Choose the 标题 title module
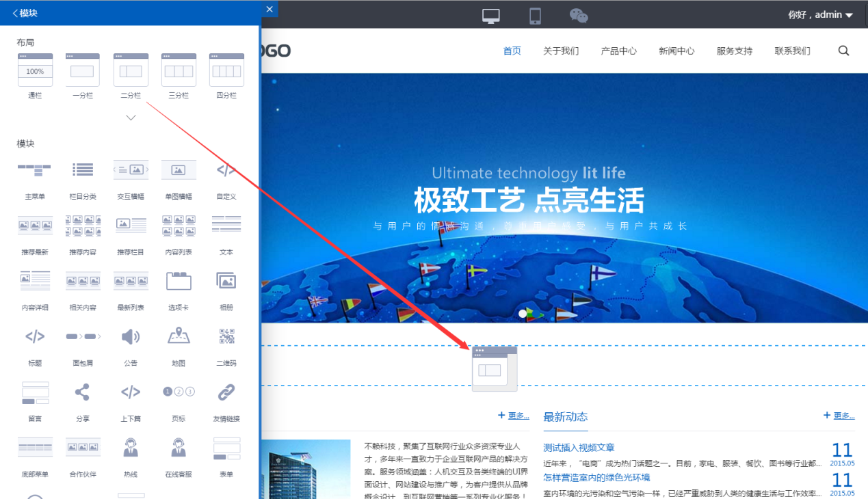 pyautogui.click(x=35, y=336)
